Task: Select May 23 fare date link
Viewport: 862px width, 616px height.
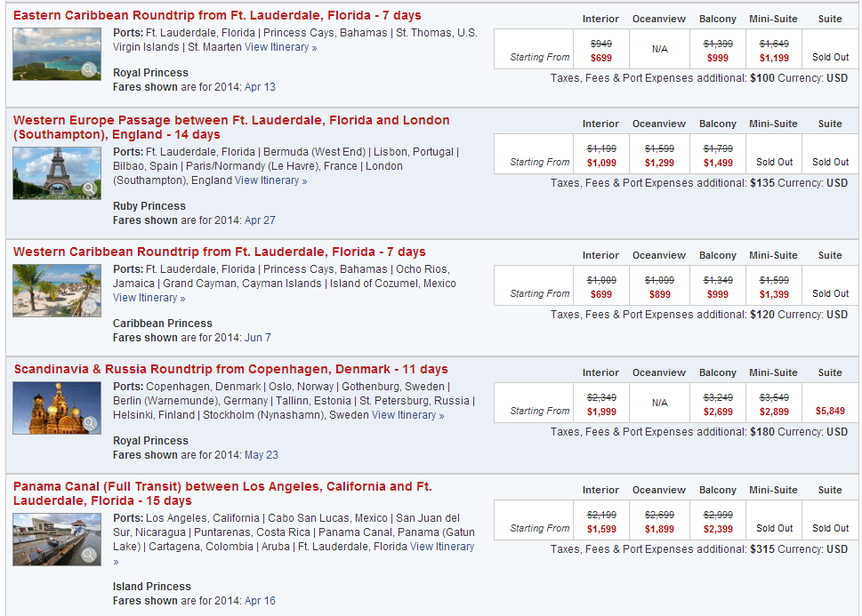Action: 262,455
